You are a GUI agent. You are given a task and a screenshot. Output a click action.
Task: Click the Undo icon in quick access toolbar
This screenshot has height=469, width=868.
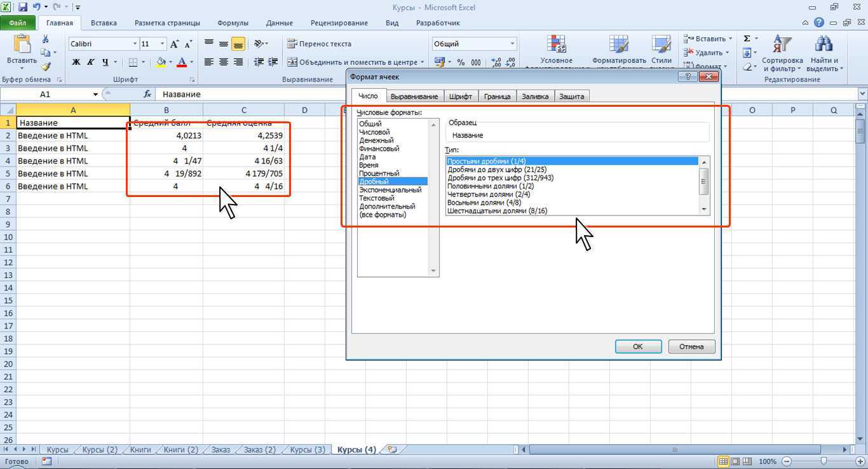click(x=38, y=8)
